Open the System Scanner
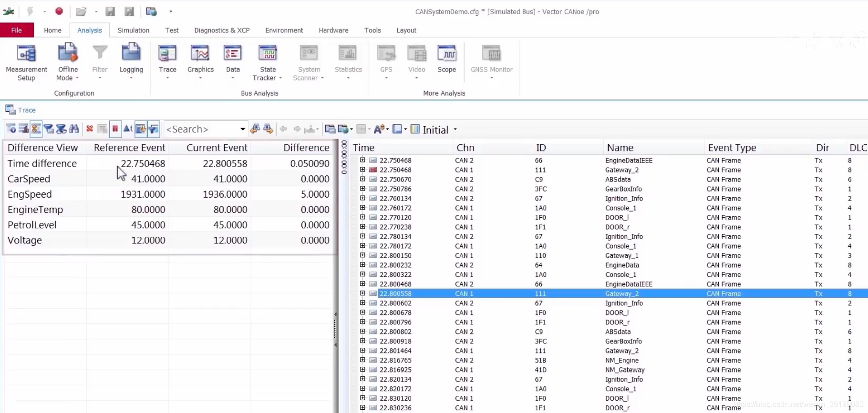Viewport: 868px width, 413px height. coord(309,62)
